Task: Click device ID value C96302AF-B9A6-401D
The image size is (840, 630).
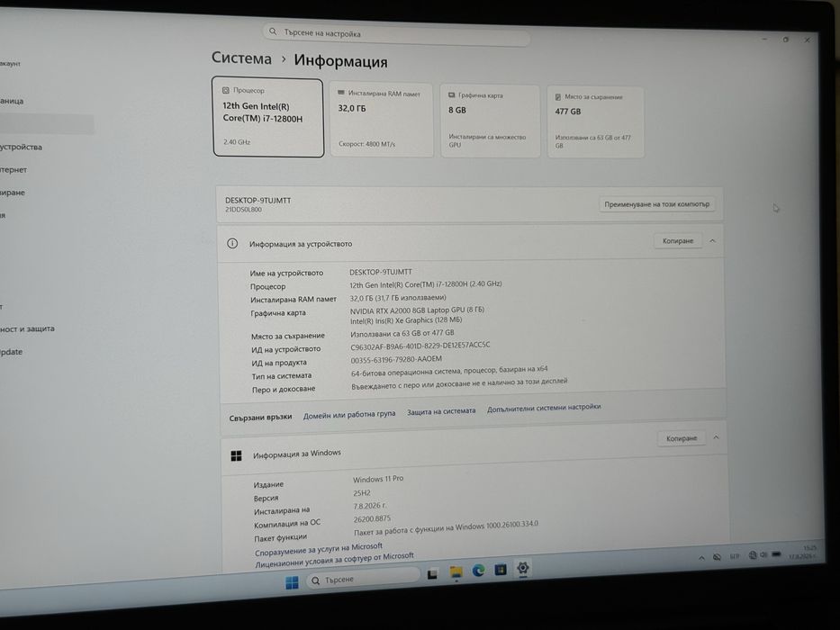Action: click(420, 346)
